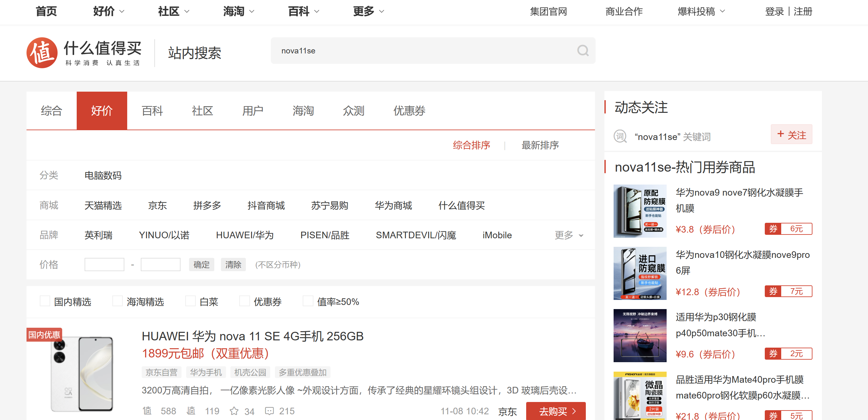868x420 pixels.
Task: Click the search magnifier icon
Action: pyautogui.click(x=583, y=51)
